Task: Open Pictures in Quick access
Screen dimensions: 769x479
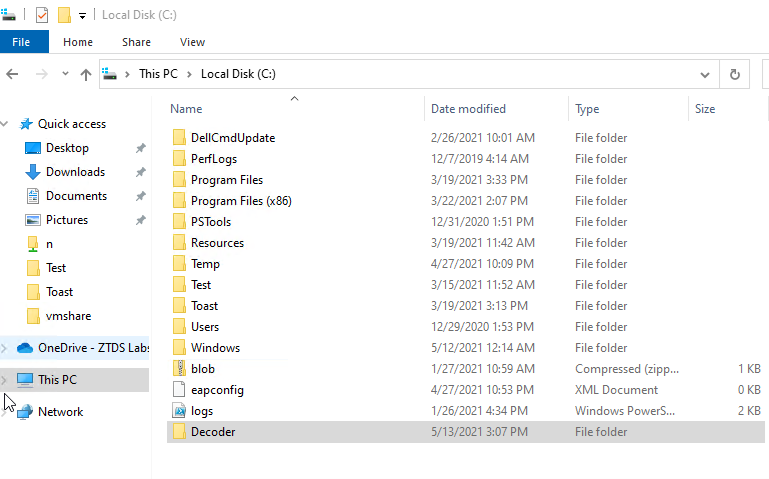Action: click(67, 220)
